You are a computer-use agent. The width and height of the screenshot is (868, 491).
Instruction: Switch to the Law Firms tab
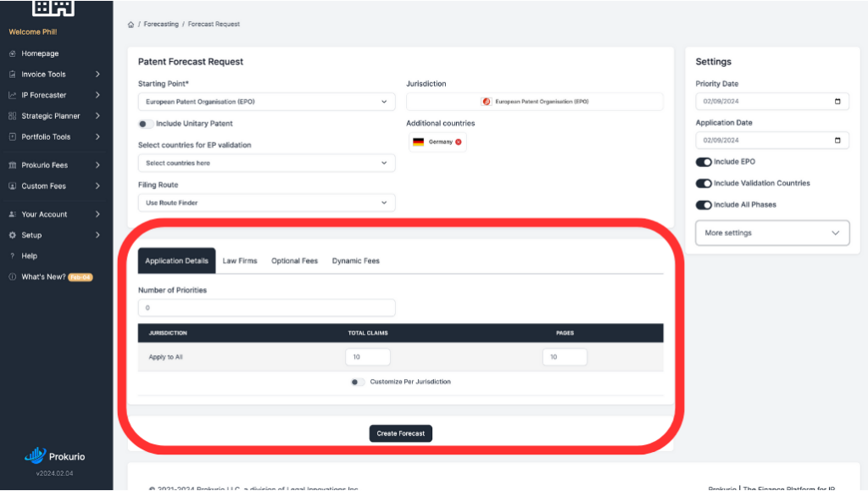[240, 260]
